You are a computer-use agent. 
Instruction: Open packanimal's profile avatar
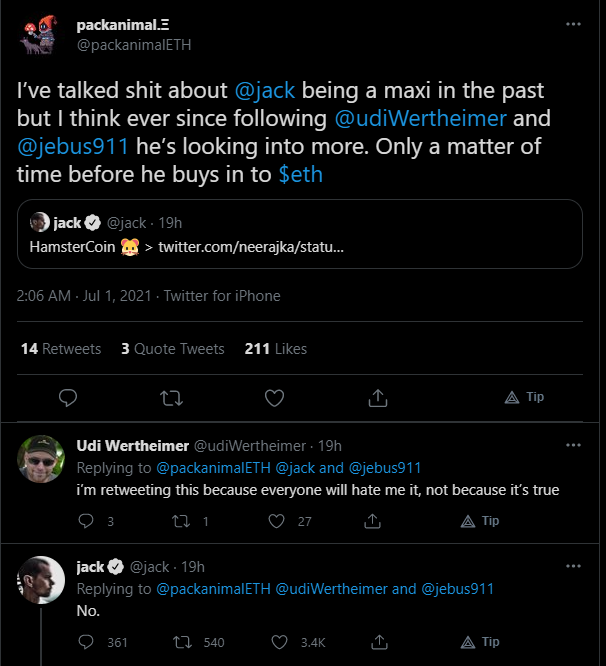coord(39,35)
